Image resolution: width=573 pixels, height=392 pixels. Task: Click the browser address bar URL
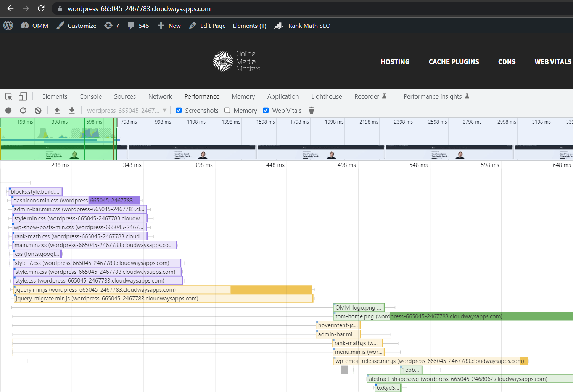coord(139,9)
